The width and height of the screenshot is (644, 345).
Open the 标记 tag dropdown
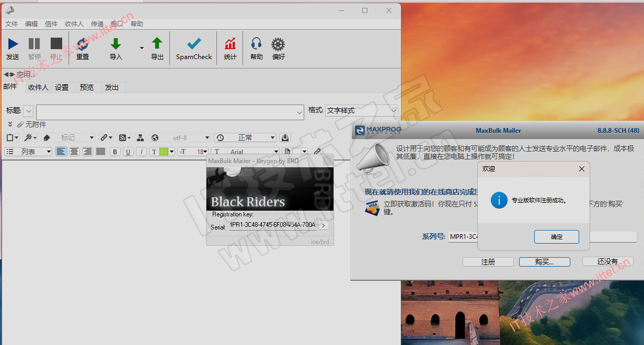click(68, 137)
